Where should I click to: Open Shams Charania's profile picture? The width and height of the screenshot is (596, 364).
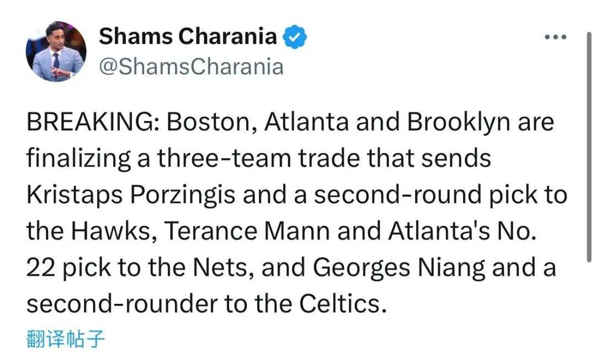[x=56, y=52]
